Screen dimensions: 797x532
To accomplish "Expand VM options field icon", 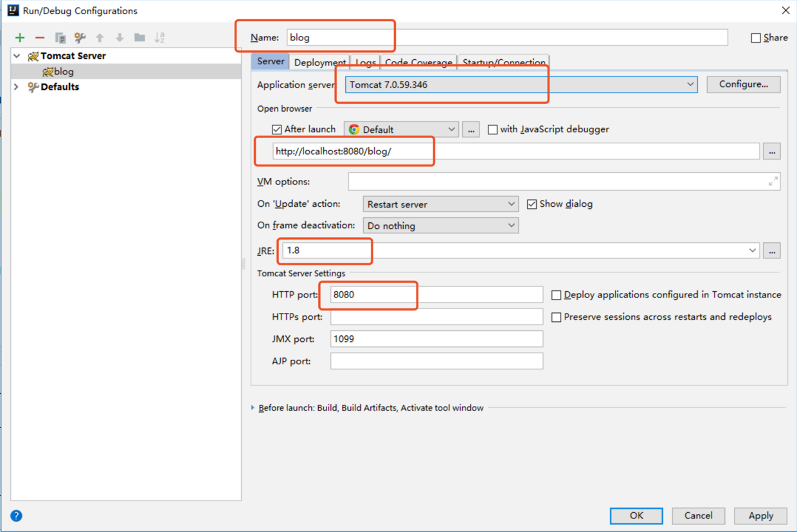I will click(773, 182).
